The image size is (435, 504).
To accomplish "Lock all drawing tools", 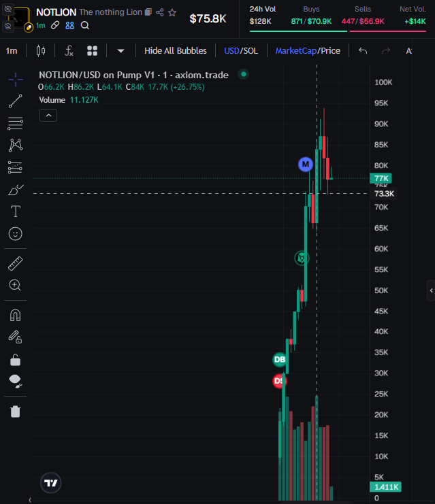I will tap(16, 360).
